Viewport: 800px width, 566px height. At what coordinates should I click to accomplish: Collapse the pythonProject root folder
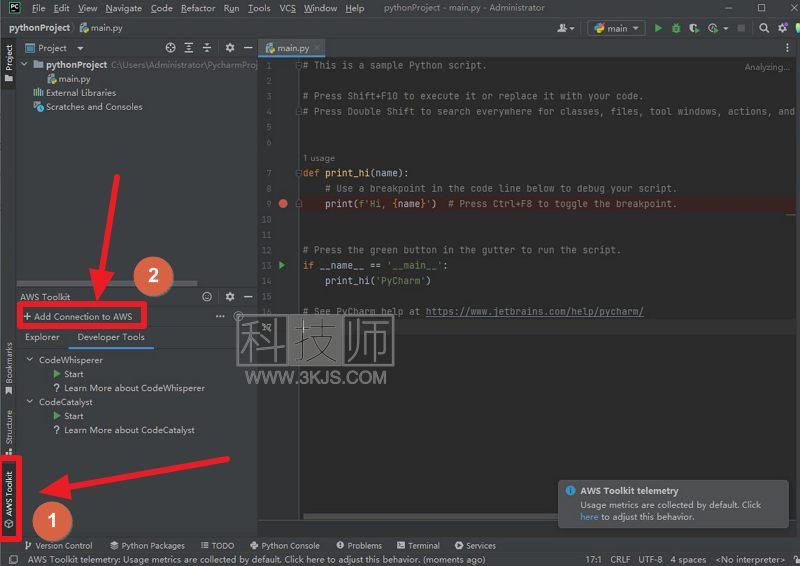24,64
